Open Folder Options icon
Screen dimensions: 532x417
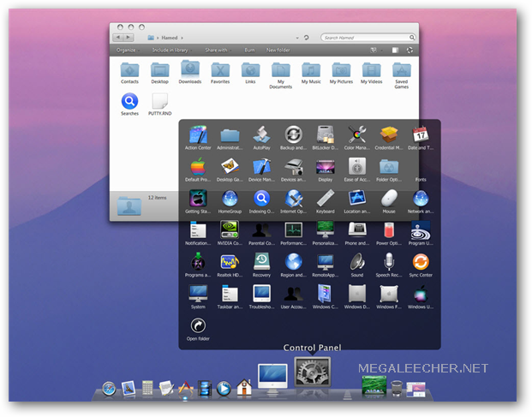[389, 167]
